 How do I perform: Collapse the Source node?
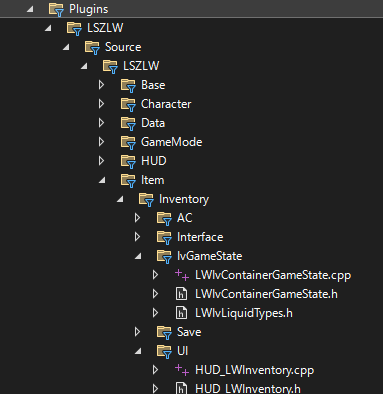66,47
